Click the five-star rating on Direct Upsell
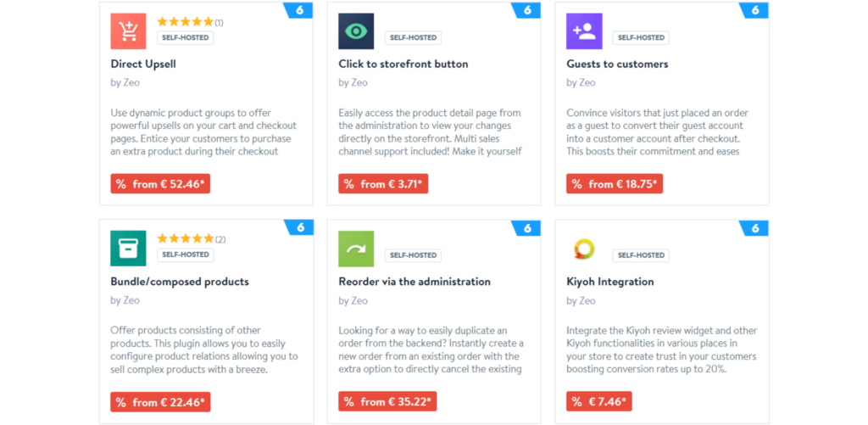 185,22
